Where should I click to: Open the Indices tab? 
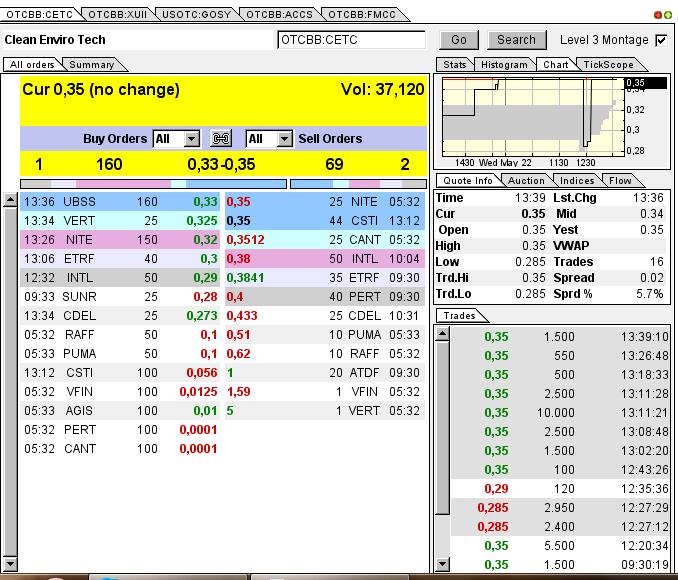(577, 181)
